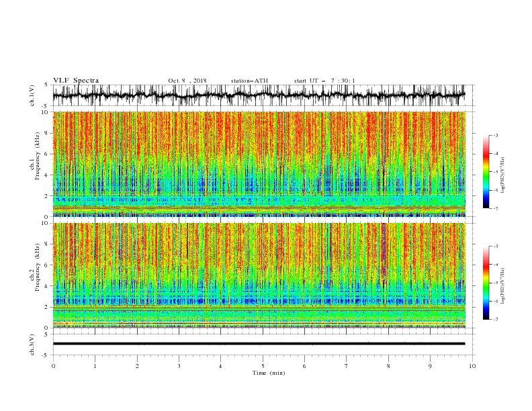Click the ch.2 spectrogram color scale bar
The width and height of the screenshot is (532, 411).
tap(486, 283)
